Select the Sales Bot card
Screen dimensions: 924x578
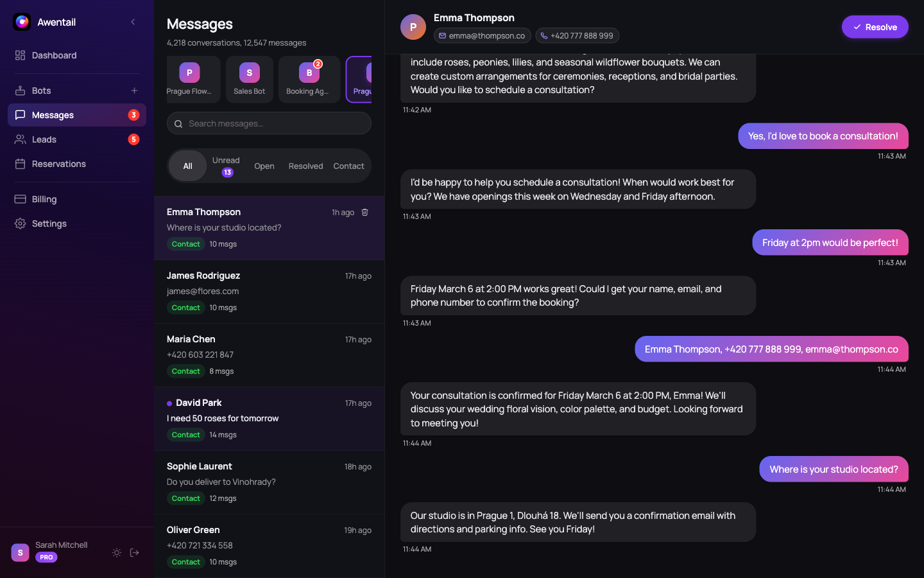[250, 79]
